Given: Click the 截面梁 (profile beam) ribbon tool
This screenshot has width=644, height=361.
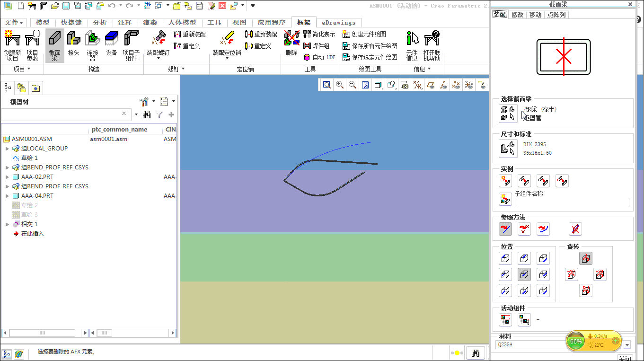Looking at the screenshot, I should 54,46.
